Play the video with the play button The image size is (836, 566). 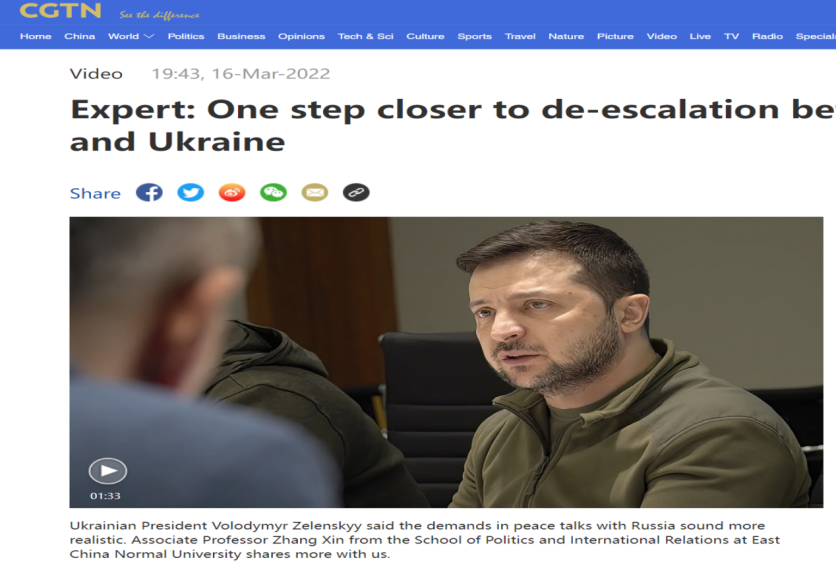[x=108, y=471]
